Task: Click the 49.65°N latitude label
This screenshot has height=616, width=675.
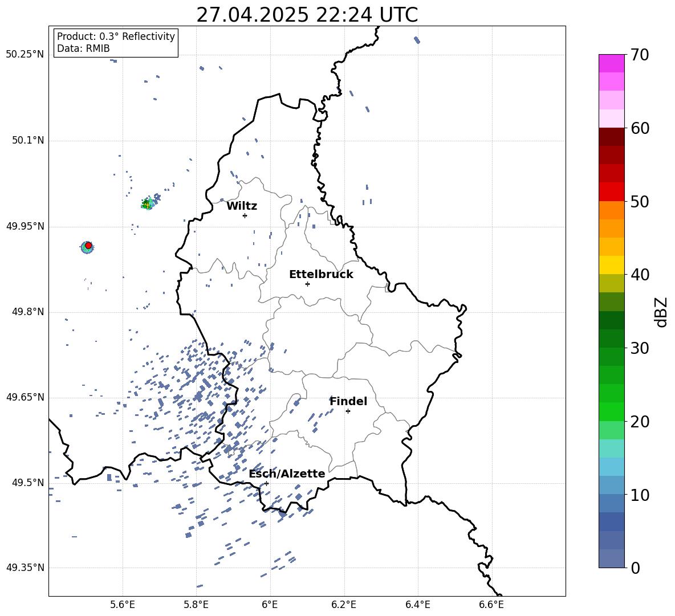Action: (x=25, y=397)
